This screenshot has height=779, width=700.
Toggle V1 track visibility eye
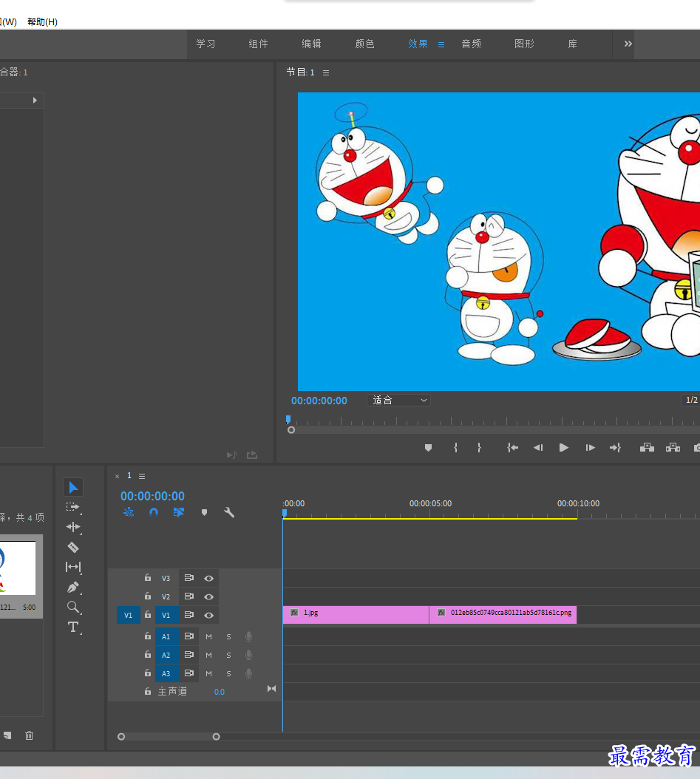click(208, 615)
